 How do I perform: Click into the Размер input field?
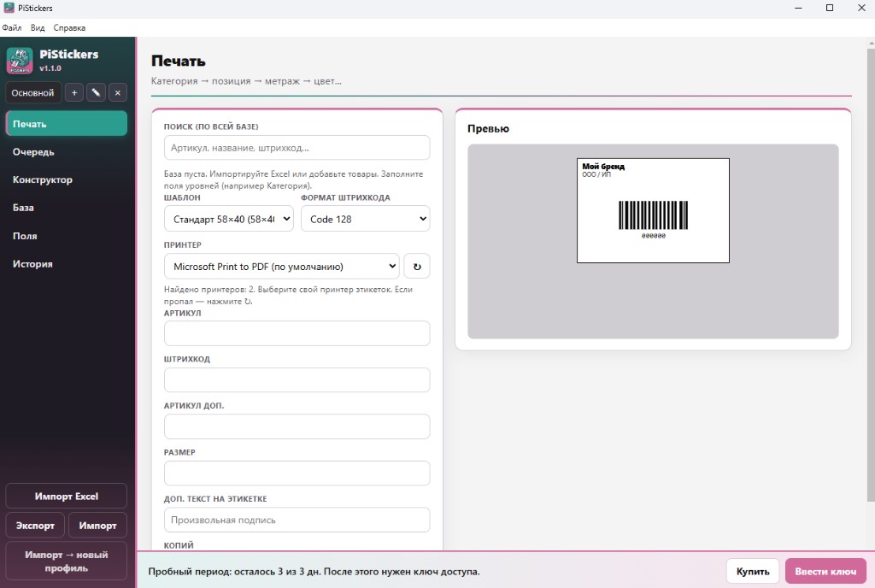coord(297,473)
